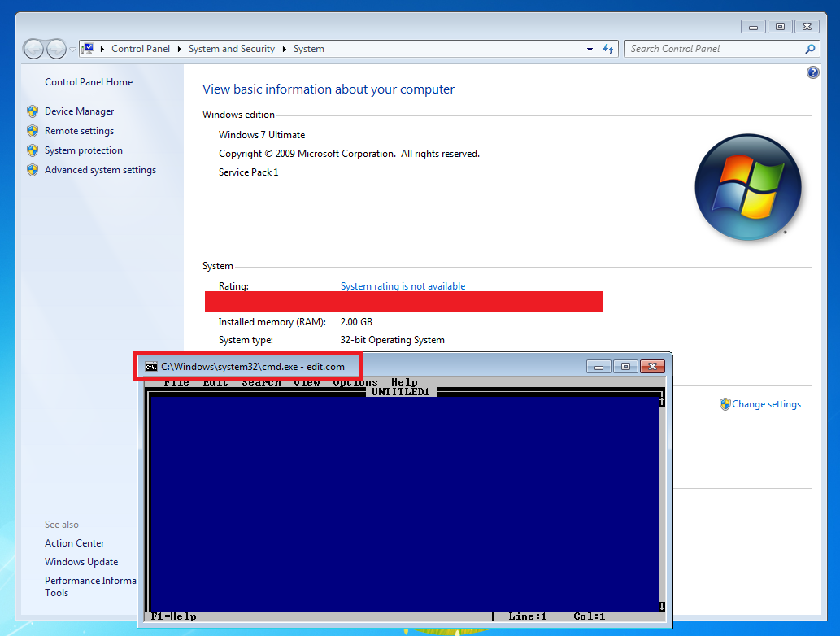Go to Control Panel Home
The height and width of the screenshot is (636, 840).
click(89, 82)
